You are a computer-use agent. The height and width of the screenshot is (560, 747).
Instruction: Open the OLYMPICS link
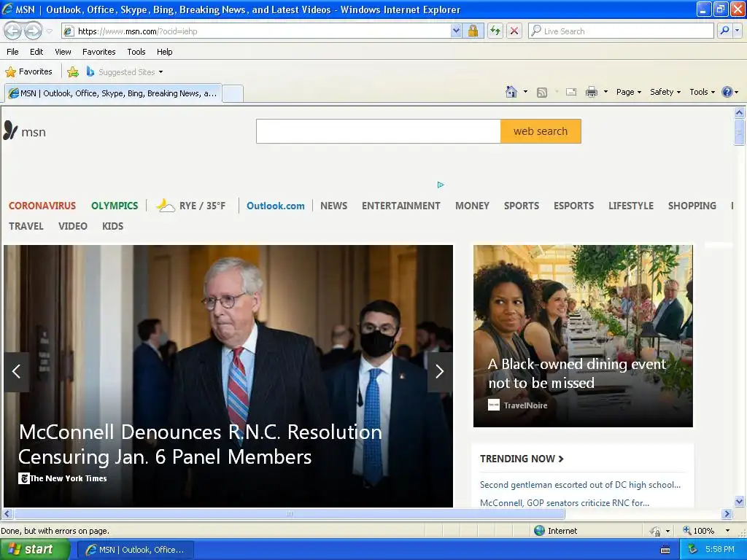pyautogui.click(x=115, y=206)
